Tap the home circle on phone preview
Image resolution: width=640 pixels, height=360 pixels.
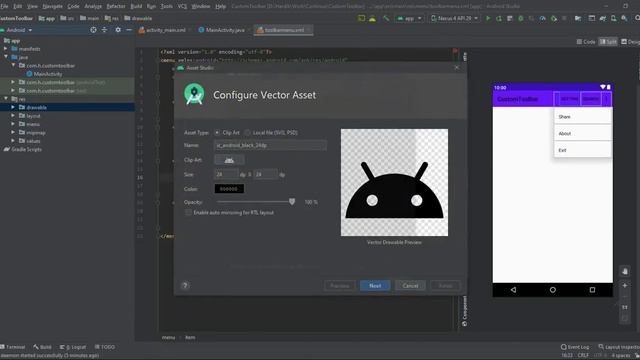click(x=553, y=290)
